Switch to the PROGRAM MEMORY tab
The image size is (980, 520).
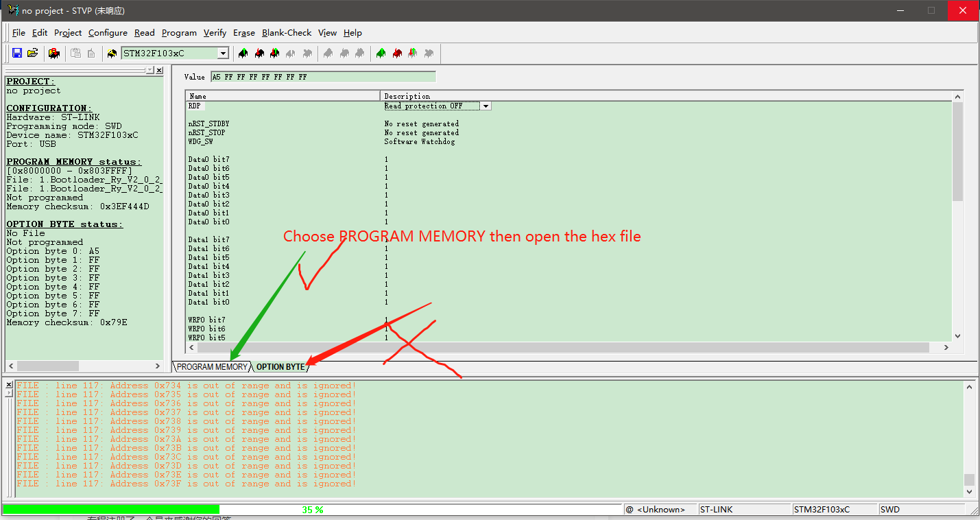pos(211,367)
